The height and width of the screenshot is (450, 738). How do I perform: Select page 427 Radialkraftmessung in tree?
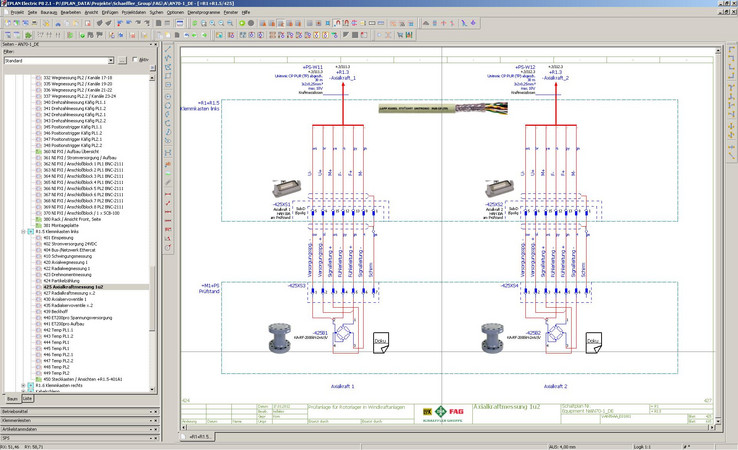click(66, 293)
